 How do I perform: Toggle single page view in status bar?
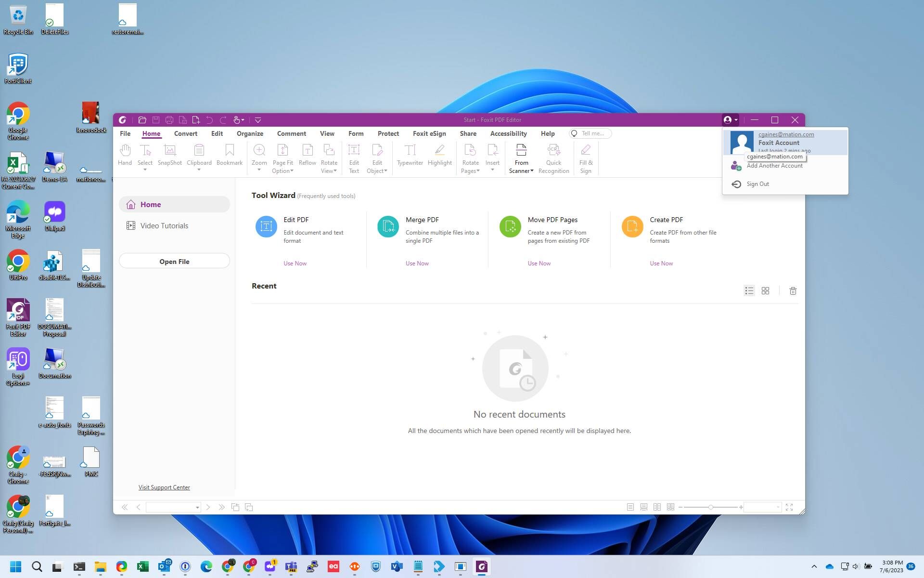(630, 507)
